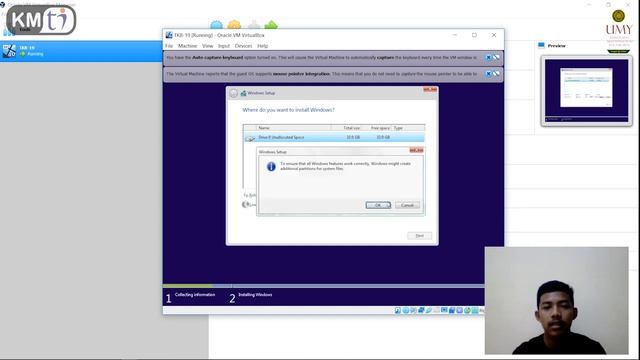Click the Preview panel header in Manager
Screen dimensions: 640x360
click(x=556, y=46)
